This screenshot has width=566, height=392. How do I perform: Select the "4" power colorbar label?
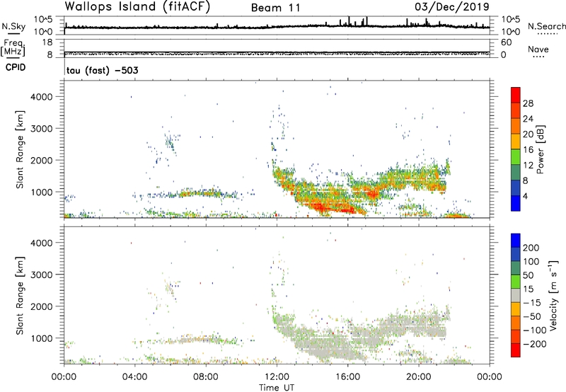[526, 196]
